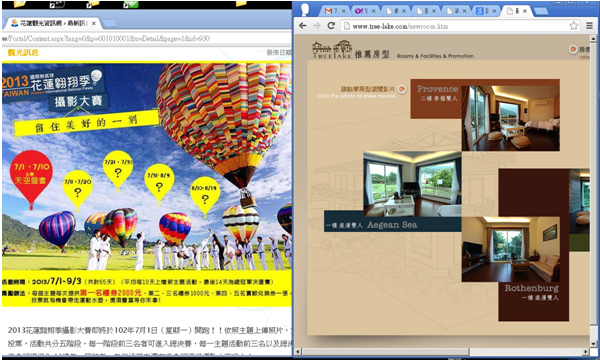Click the orange arrow beside 請點擊房型瀏覽影片
The height and width of the screenshot is (360, 600).
(x=402, y=89)
